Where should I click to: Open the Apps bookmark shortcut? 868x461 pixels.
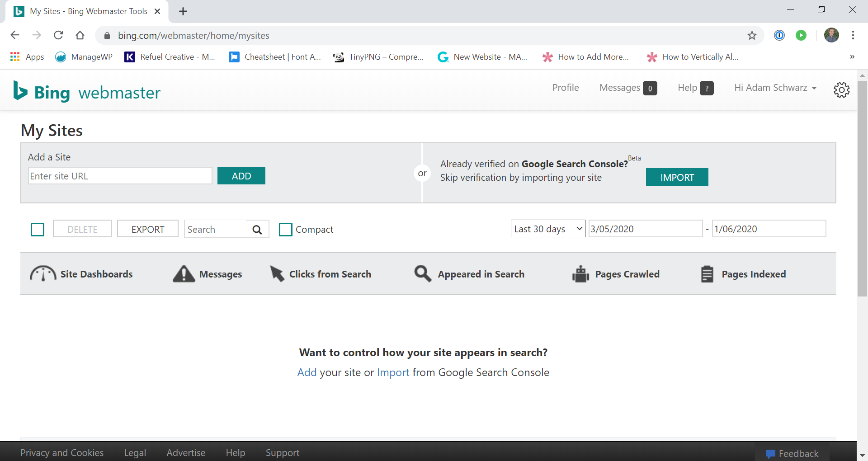[x=27, y=57]
